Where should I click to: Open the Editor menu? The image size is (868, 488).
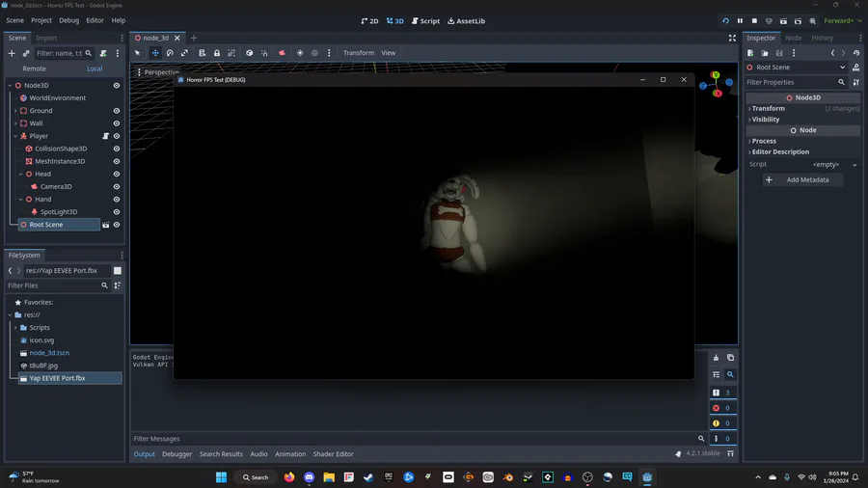click(x=95, y=20)
